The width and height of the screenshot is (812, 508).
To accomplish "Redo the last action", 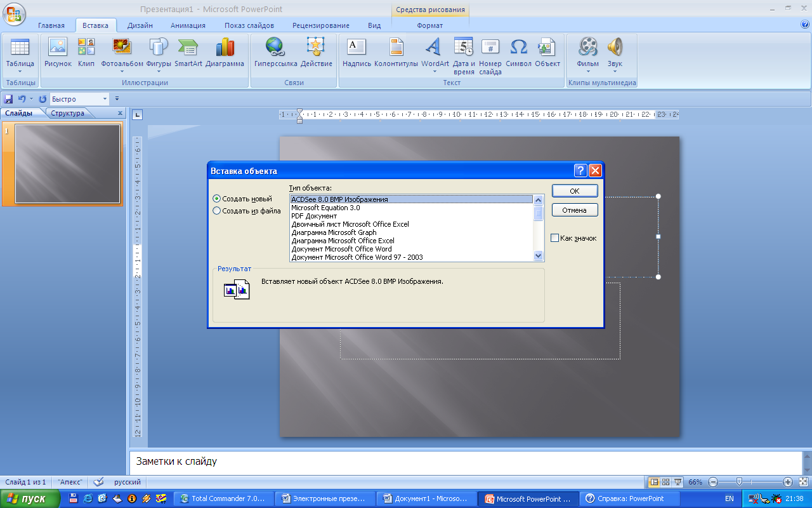I will [43, 99].
